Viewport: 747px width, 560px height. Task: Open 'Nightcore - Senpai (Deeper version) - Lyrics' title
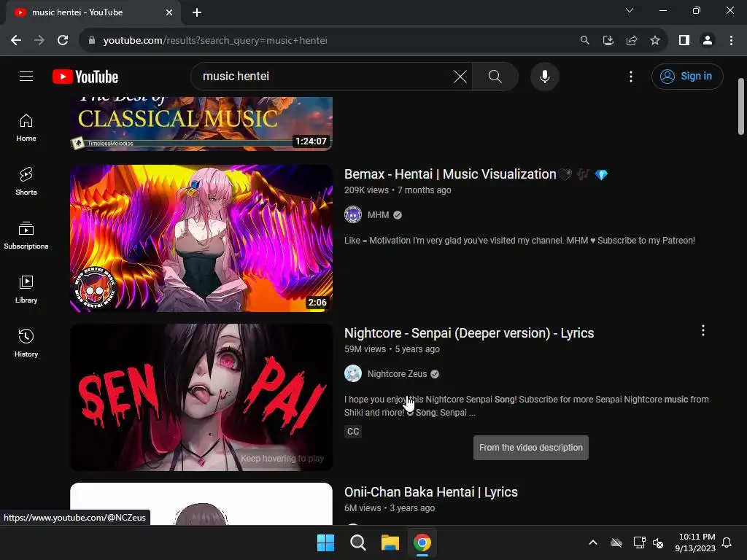pos(469,332)
